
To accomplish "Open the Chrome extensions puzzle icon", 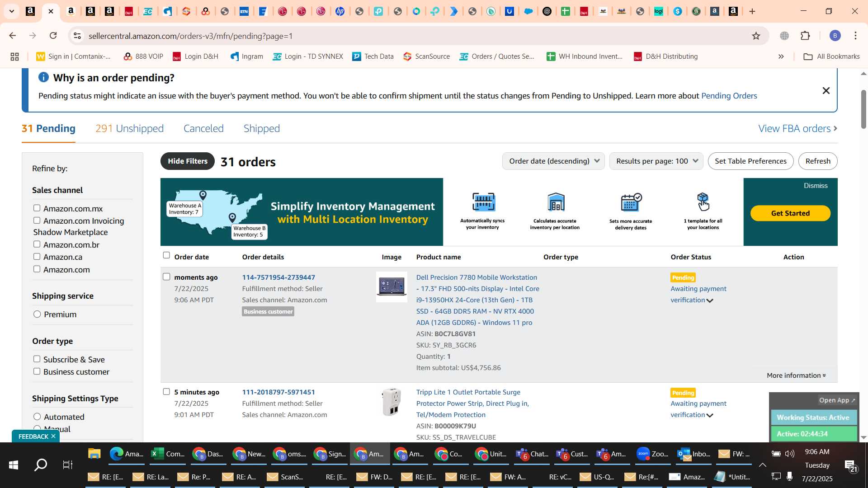I will [806, 36].
